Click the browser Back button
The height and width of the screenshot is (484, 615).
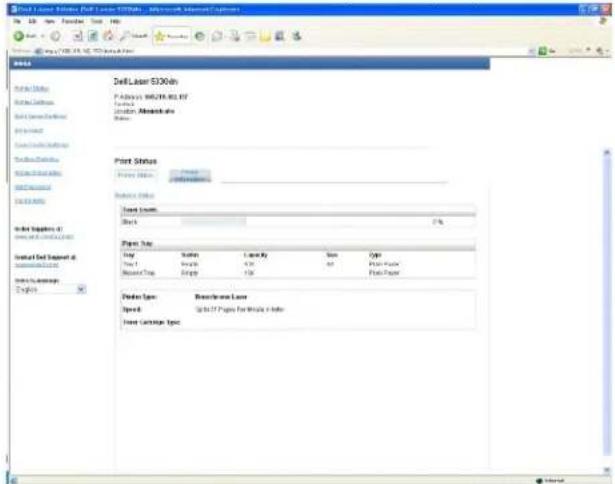(x=25, y=36)
